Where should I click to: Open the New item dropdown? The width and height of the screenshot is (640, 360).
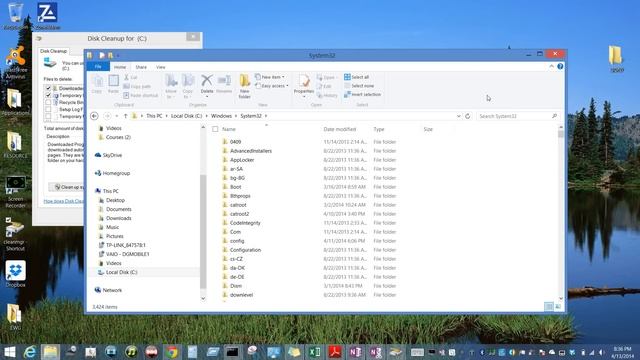270,77
